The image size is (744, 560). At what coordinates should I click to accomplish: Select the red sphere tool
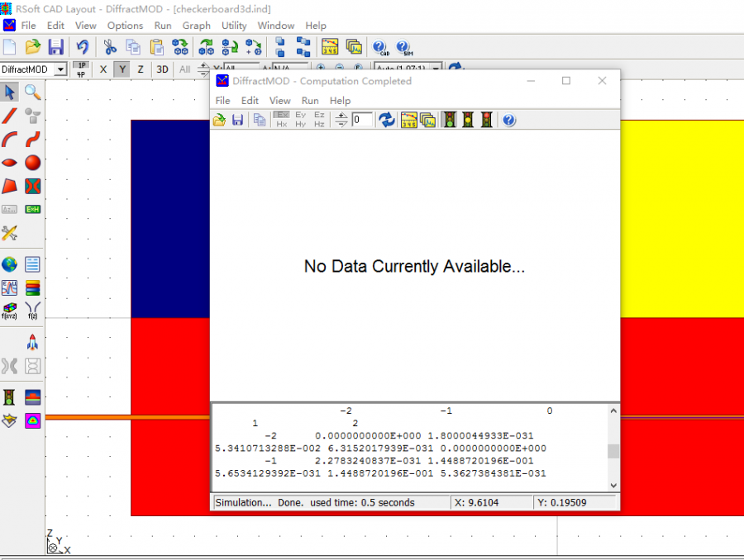[x=32, y=163]
